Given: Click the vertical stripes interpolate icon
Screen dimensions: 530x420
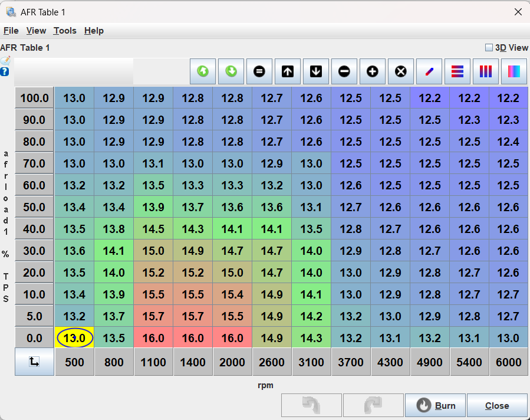Looking at the screenshot, I should pos(486,71).
